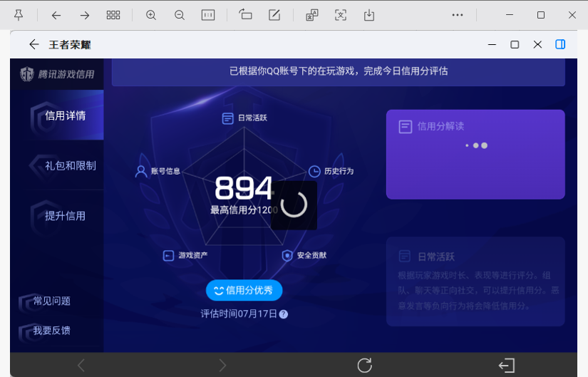Select the 日常活跃 radar icon
The width and height of the screenshot is (588, 377).
[x=227, y=118]
